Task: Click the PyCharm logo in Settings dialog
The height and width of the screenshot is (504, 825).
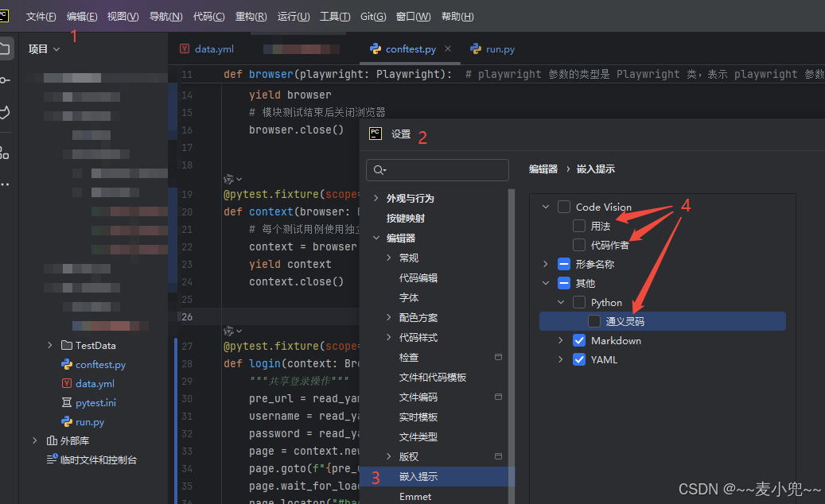Action: click(376, 134)
